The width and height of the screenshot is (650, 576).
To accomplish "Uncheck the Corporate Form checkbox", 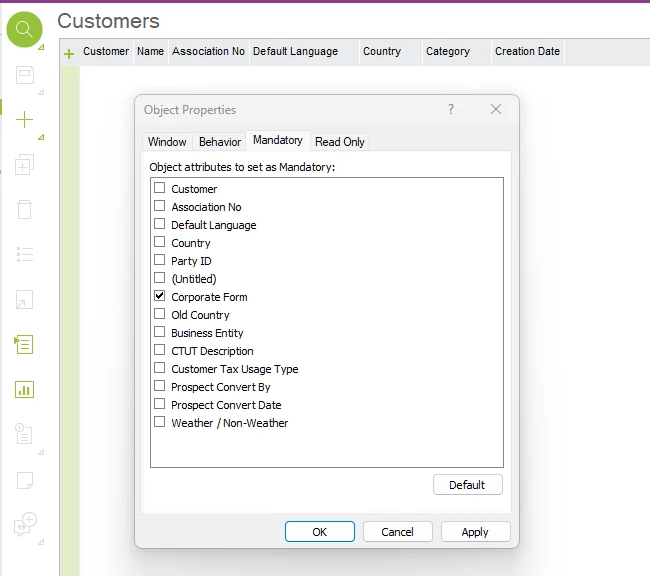I will click(x=160, y=297).
